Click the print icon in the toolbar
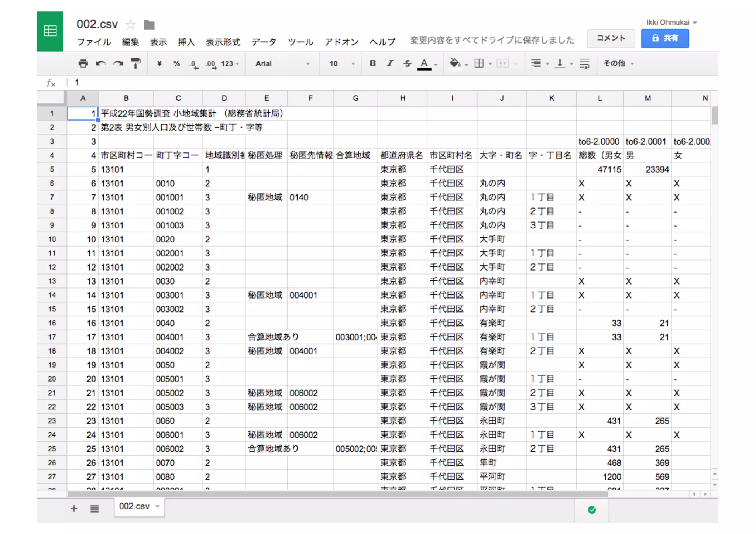This screenshot has height=534, width=756. point(83,63)
